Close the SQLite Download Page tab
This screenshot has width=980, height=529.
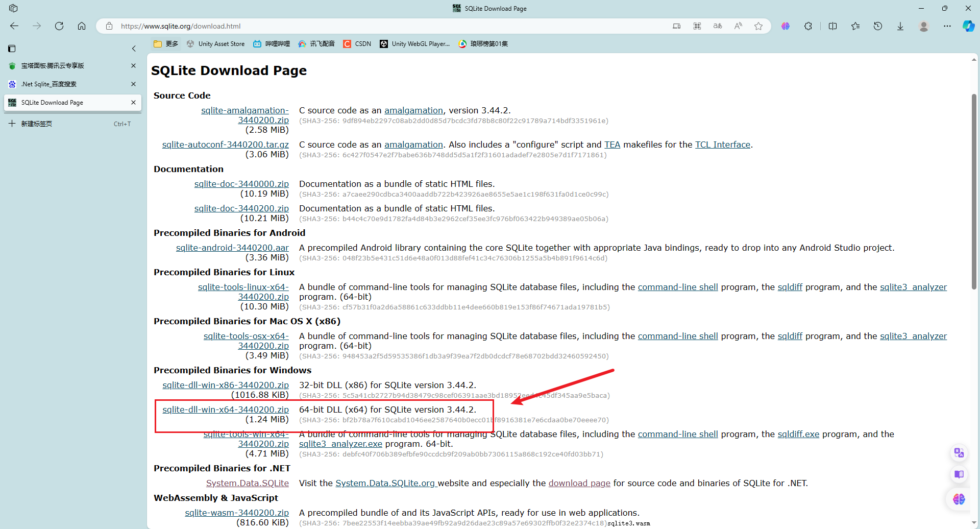[x=133, y=102]
